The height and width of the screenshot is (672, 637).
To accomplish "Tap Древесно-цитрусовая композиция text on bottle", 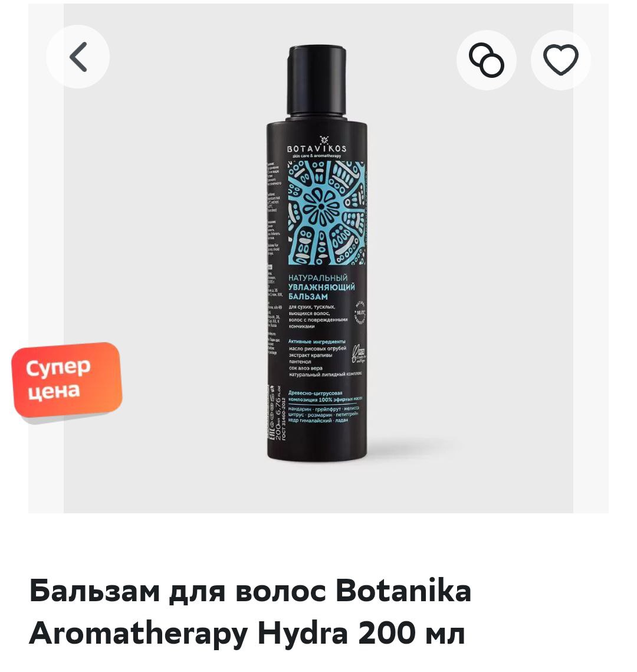I will pyautogui.click(x=325, y=395).
